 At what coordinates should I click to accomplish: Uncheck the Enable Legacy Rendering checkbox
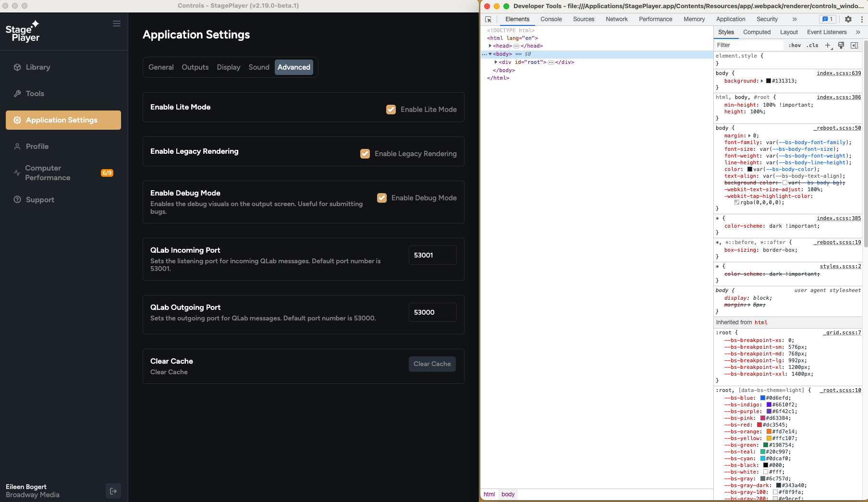[x=365, y=154]
